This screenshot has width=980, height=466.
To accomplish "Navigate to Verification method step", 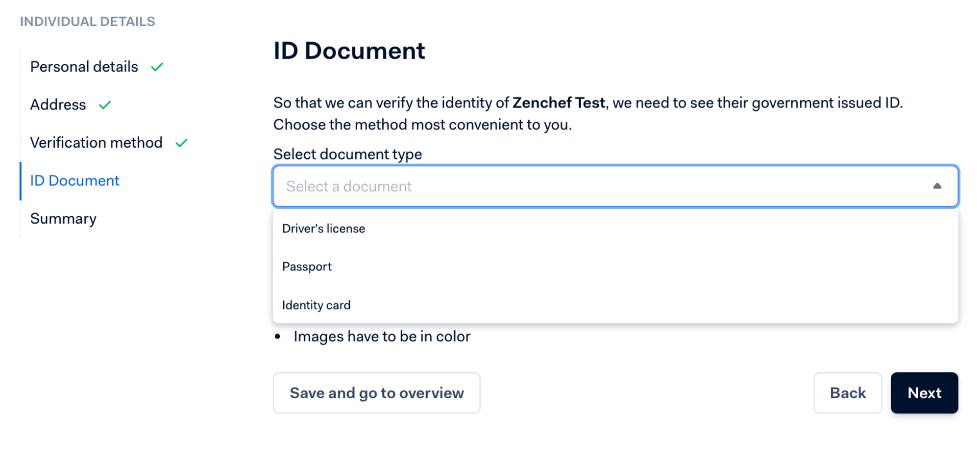I will [97, 143].
